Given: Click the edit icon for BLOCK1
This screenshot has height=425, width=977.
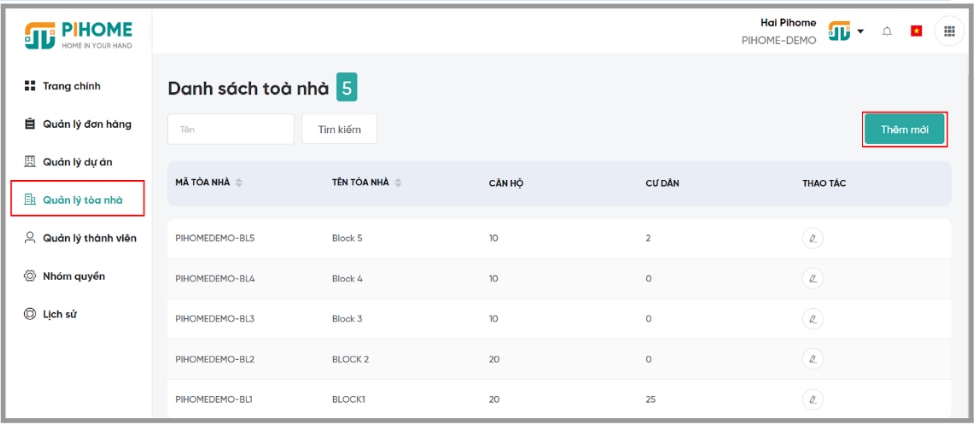Looking at the screenshot, I should (813, 399).
